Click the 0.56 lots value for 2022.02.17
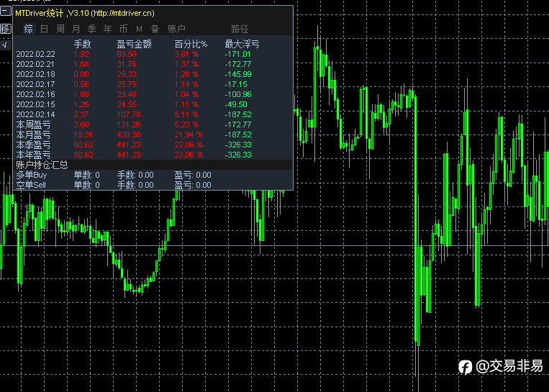Viewport: 549px width, 392px height. pyautogui.click(x=81, y=84)
